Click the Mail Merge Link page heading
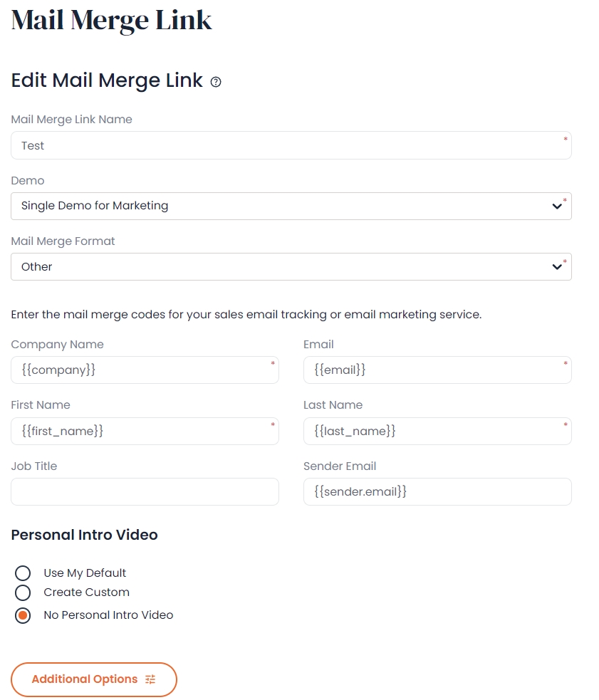 tap(112, 20)
